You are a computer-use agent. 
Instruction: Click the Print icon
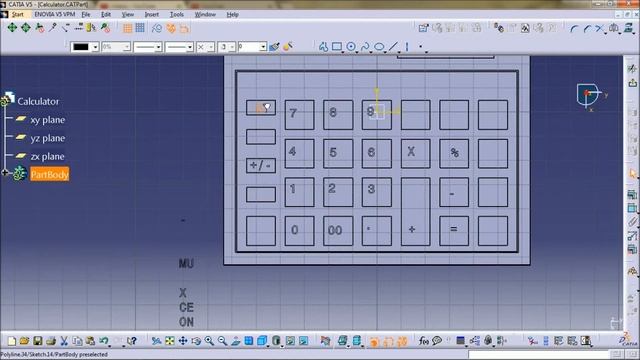(x=51, y=341)
